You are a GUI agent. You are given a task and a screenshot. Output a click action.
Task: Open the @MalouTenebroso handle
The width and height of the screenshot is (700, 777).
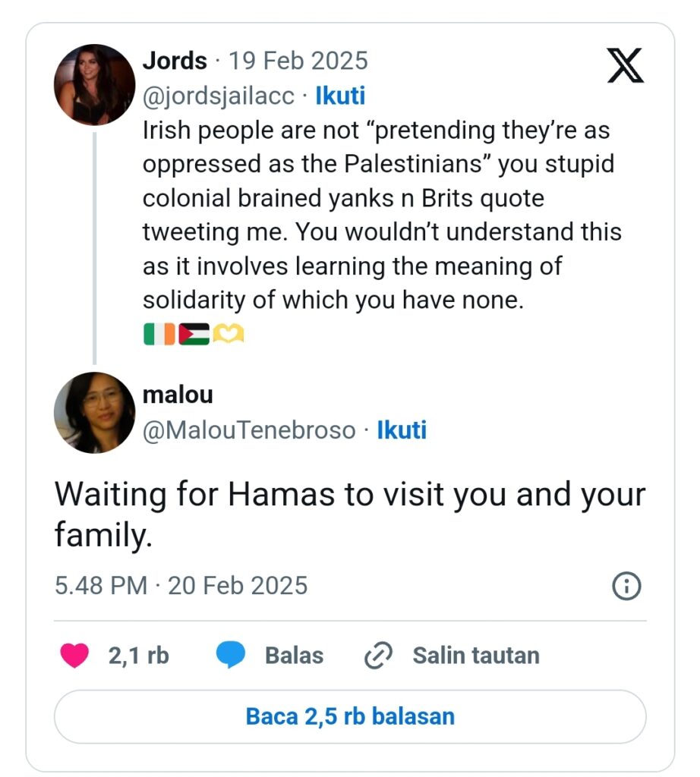pyautogui.click(x=249, y=430)
